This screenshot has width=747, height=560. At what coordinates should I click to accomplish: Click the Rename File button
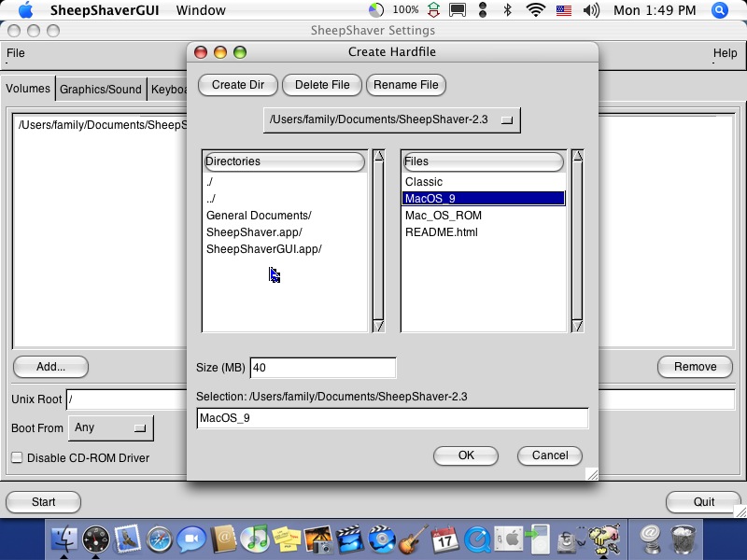[x=406, y=85]
